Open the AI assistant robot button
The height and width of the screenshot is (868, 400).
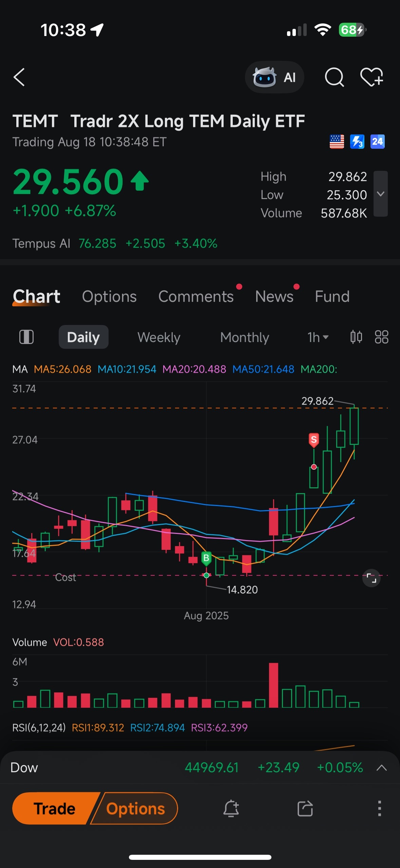point(274,77)
